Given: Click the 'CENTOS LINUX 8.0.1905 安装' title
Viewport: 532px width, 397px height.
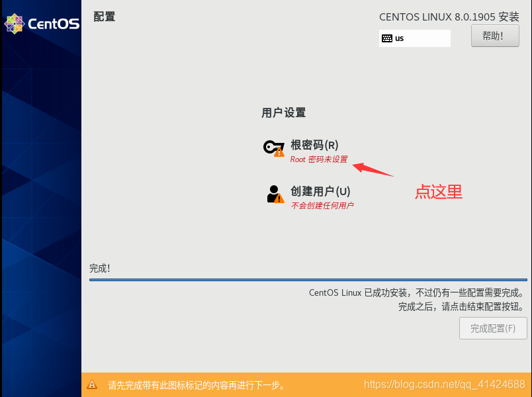Looking at the screenshot, I should pos(449,17).
